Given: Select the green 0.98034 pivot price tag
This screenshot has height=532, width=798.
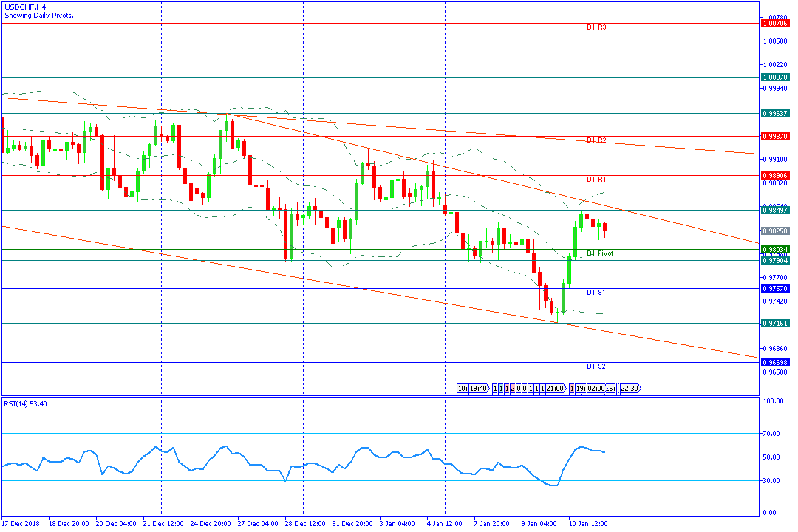Looking at the screenshot, I should (x=775, y=250).
